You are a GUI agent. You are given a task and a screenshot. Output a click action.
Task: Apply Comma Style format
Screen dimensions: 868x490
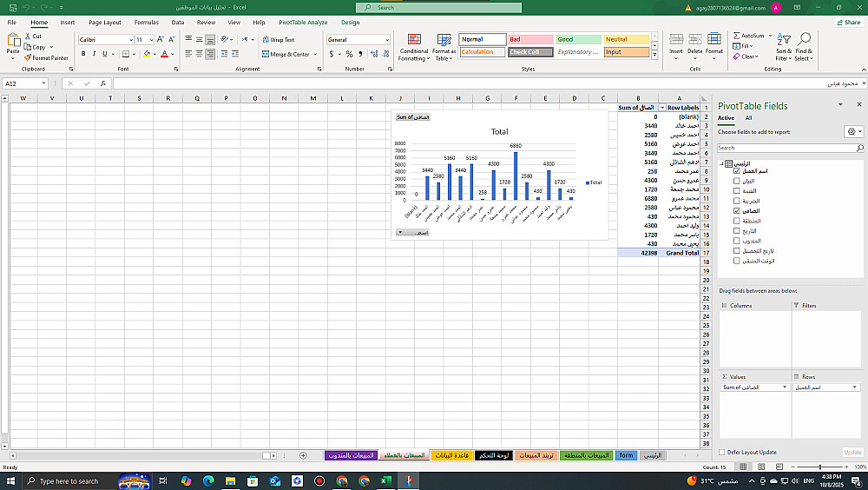[360, 54]
